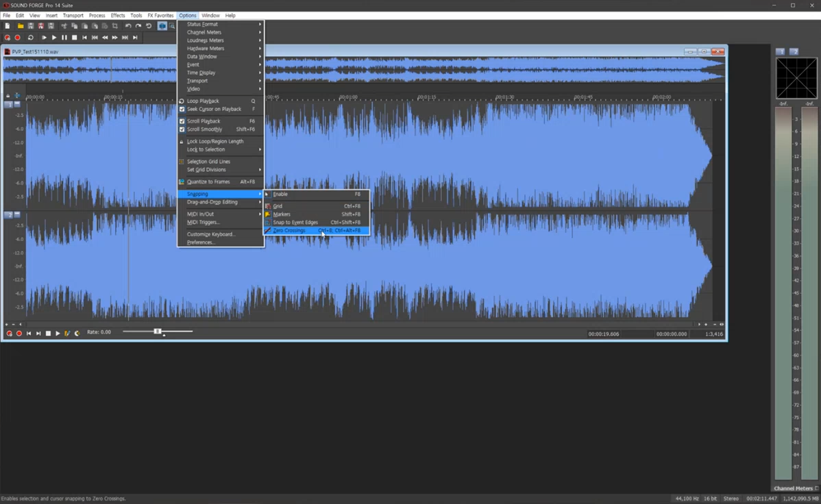
Task: Click Forward in the transport toolbar
Action: pyautogui.click(x=114, y=38)
